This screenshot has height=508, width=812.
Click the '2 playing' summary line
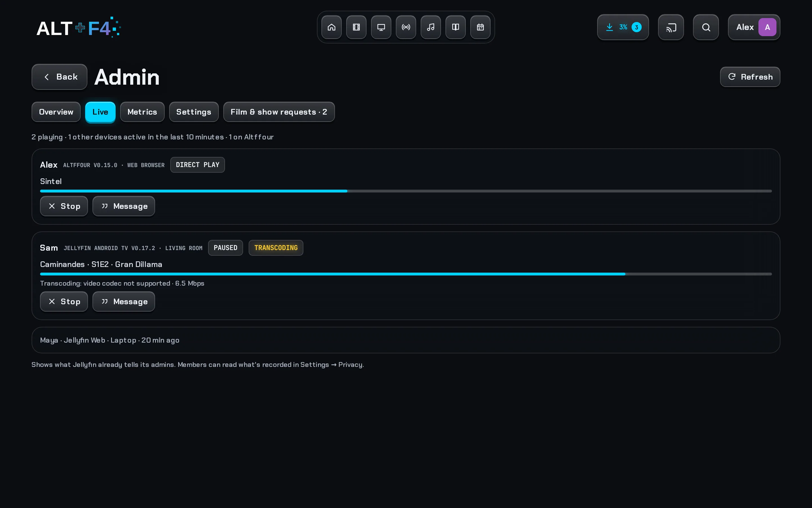coord(152,137)
